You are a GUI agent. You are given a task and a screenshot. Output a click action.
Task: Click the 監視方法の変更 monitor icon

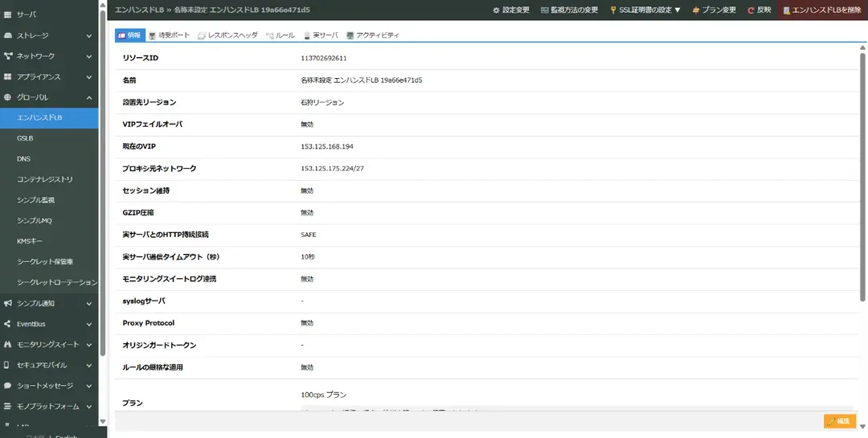[x=545, y=10]
